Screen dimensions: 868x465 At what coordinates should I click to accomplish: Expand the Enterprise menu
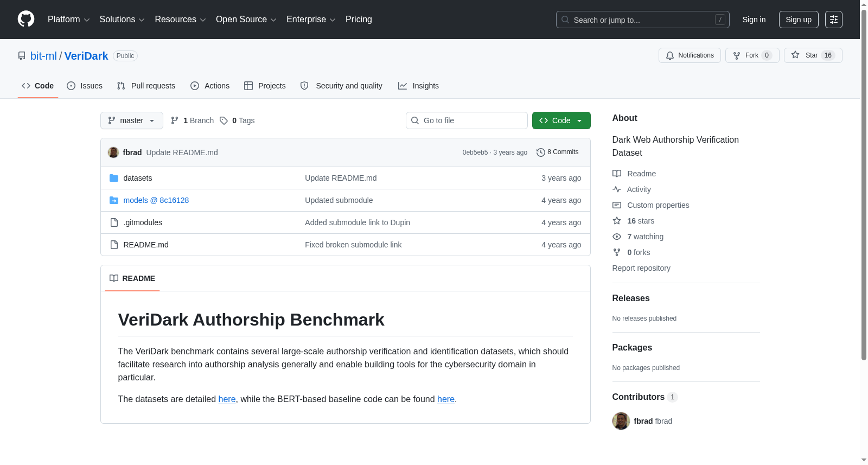311,20
